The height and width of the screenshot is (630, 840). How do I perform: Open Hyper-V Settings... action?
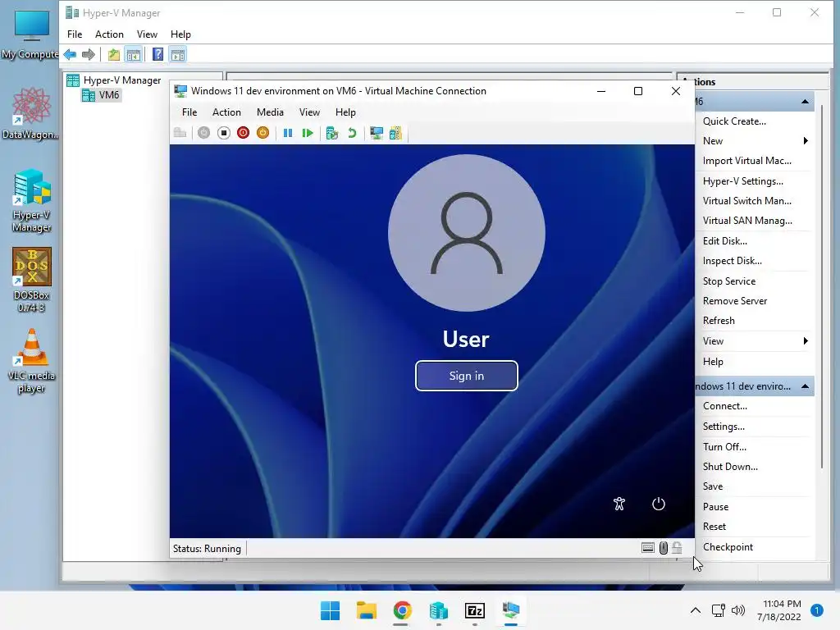[x=743, y=181]
